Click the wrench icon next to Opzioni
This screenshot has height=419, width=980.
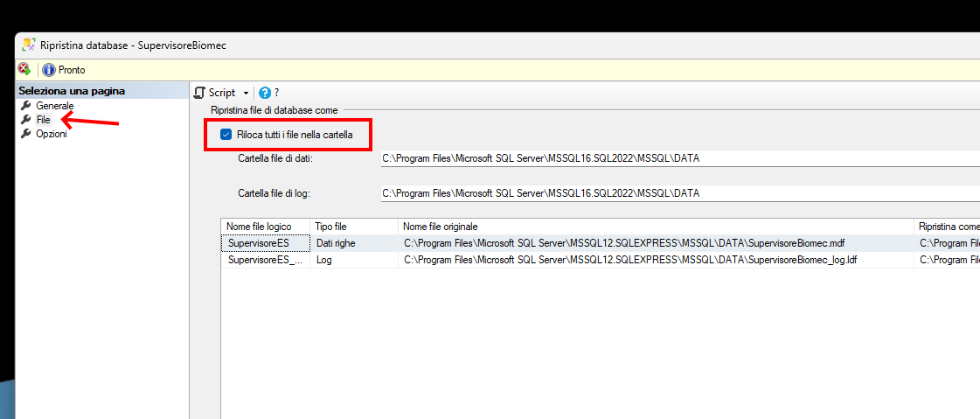pos(26,134)
